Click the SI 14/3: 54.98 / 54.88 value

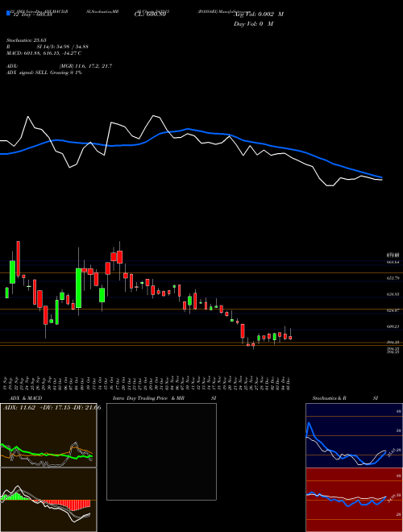(60, 48)
